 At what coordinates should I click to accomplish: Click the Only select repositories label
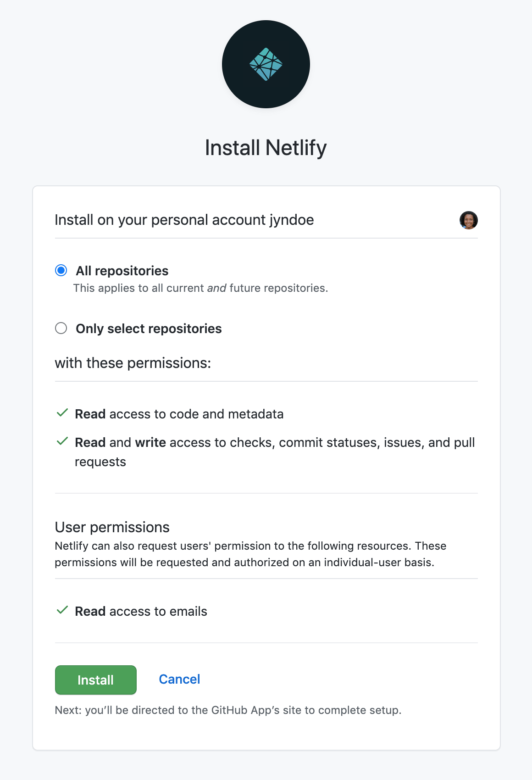[149, 329]
